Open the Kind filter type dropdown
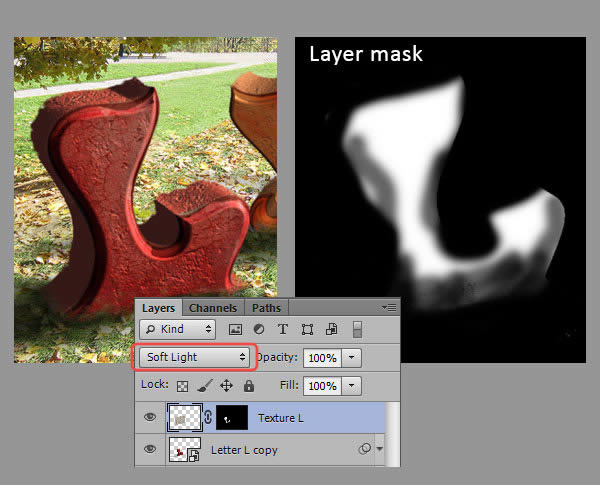600x485 pixels. pyautogui.click(x=178, y=329)
